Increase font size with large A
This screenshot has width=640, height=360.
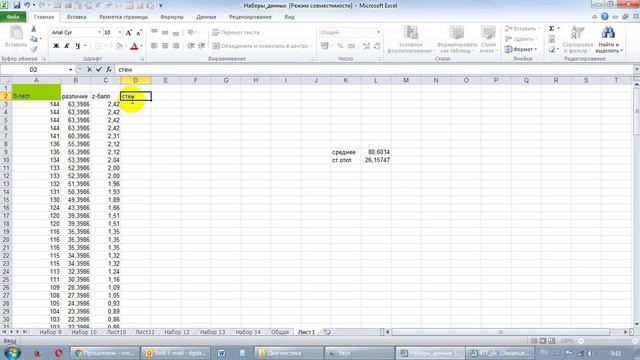(129, 32)
